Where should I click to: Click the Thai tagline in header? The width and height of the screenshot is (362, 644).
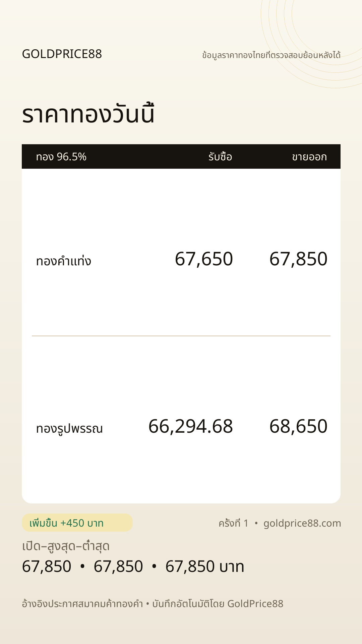(271, 55)
